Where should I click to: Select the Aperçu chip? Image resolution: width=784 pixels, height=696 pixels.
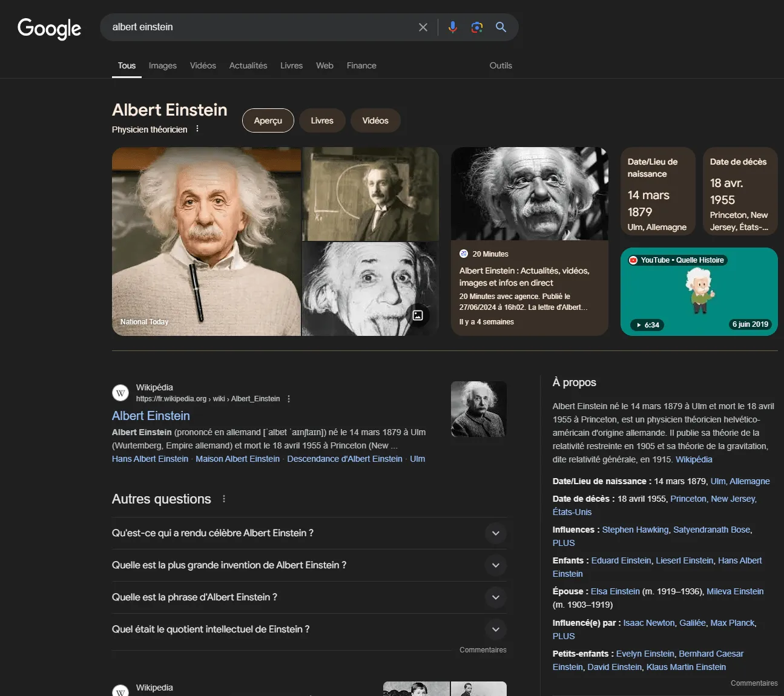pyautogui.click(x=268, y=120)
